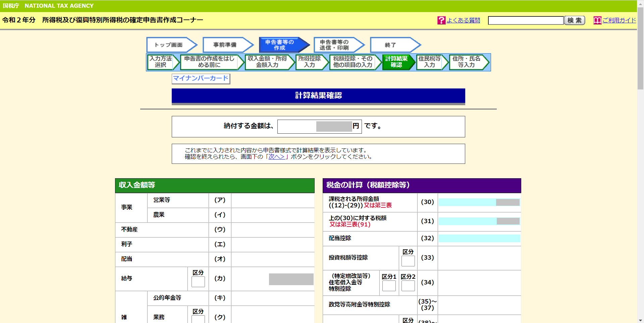The image size is (644, 323).
Task: Click the 検索 button
Action: [x=575, y=20]
